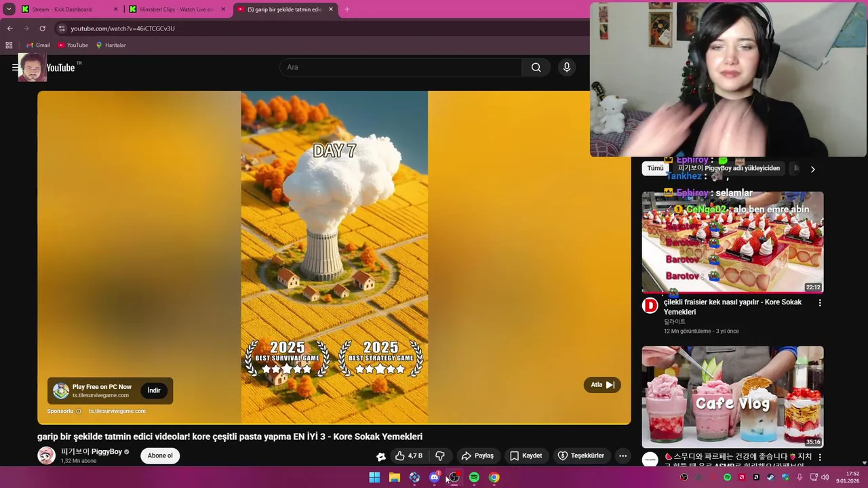Go back with the browser back arrow
Screen dimensions: 868x488
[x=9, y=28]
